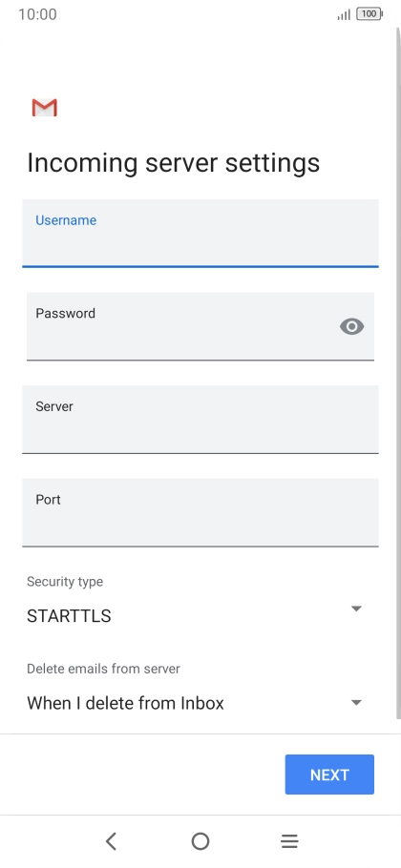Tap the clock showing 10:00

point(37,14)
